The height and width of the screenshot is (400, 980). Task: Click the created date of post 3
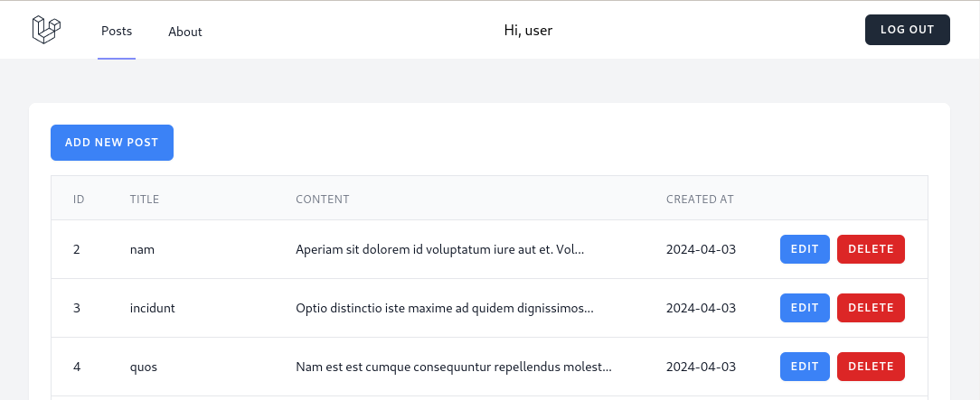point(702,308)
